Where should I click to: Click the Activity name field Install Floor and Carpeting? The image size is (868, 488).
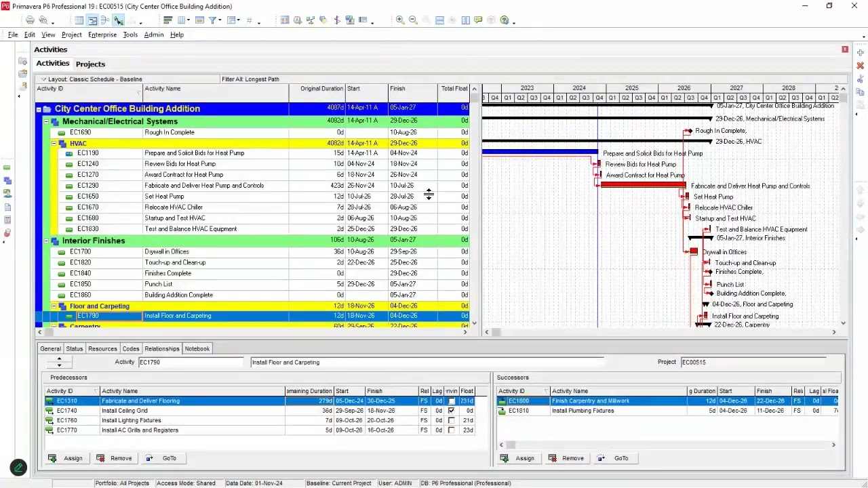(x=427, y=363)
